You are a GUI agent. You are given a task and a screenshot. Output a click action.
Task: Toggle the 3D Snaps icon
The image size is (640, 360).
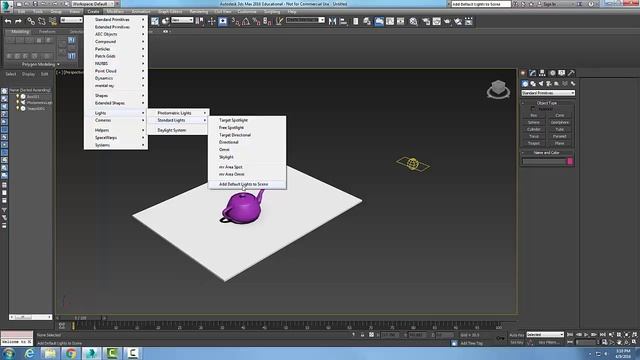pyautogui.click(x=236, y=21)
